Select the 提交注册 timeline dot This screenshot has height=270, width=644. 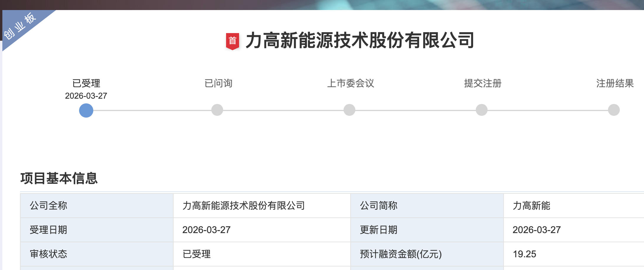(x=482, y=110)
